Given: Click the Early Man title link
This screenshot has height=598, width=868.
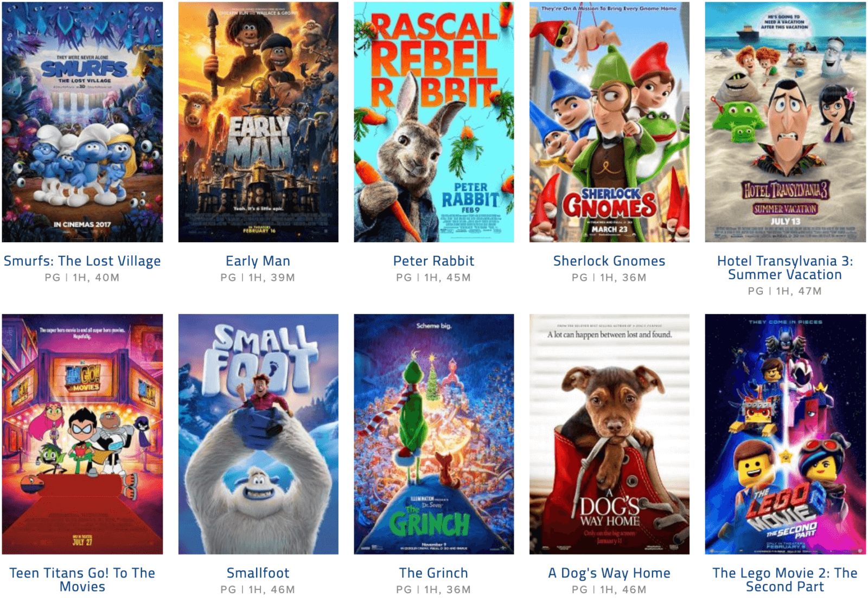Looking at the screenshot, I should click(258, 261).
